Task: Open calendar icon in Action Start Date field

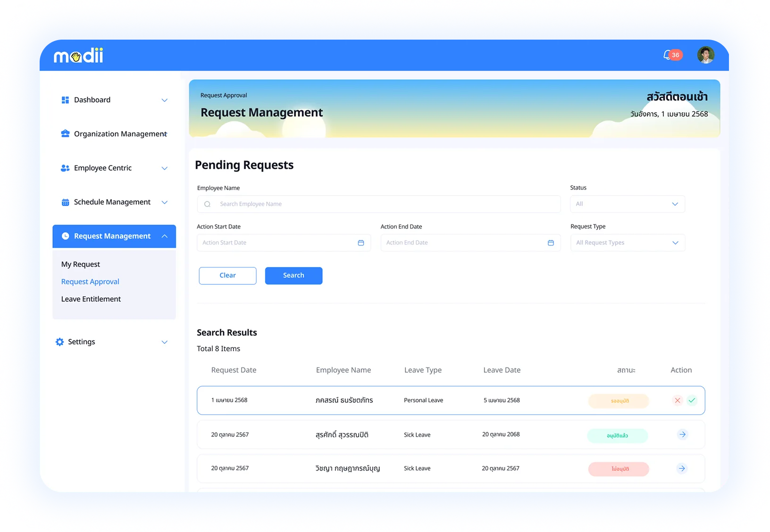Action: pyautogui.click(x=361, y=243)
